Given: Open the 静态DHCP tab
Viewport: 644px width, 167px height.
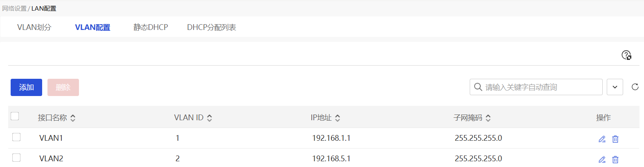Looking at the screenshot, I should coord(151,27).
